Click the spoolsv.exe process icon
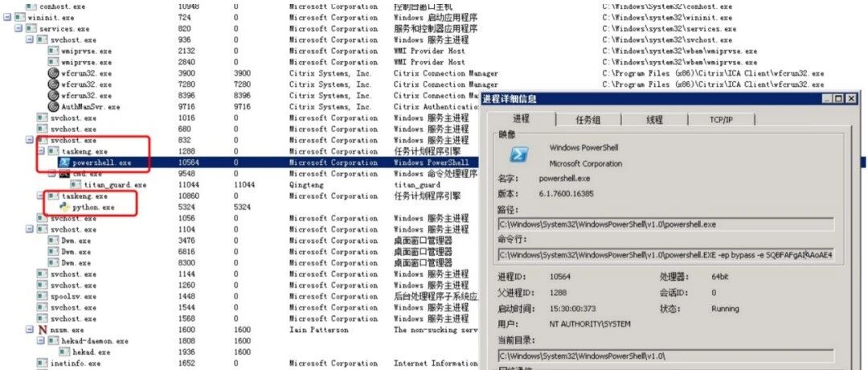868x370 pixels. [x=42, y=296]
